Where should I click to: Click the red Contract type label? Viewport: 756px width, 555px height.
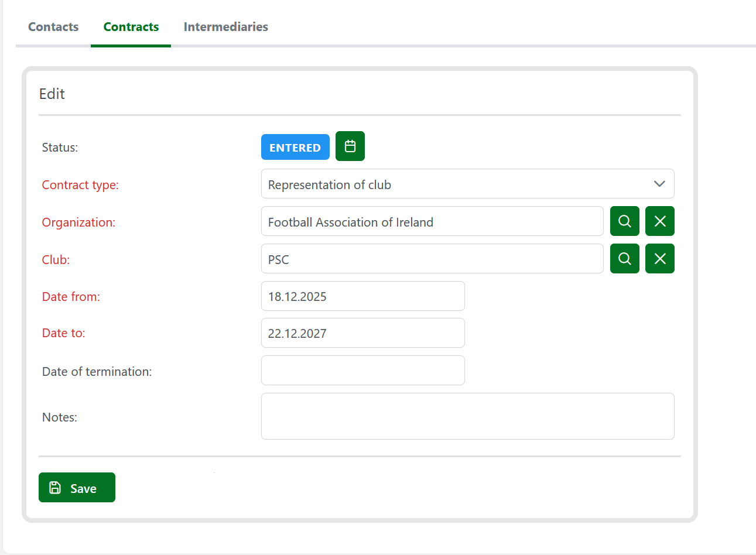pos(80,185)
